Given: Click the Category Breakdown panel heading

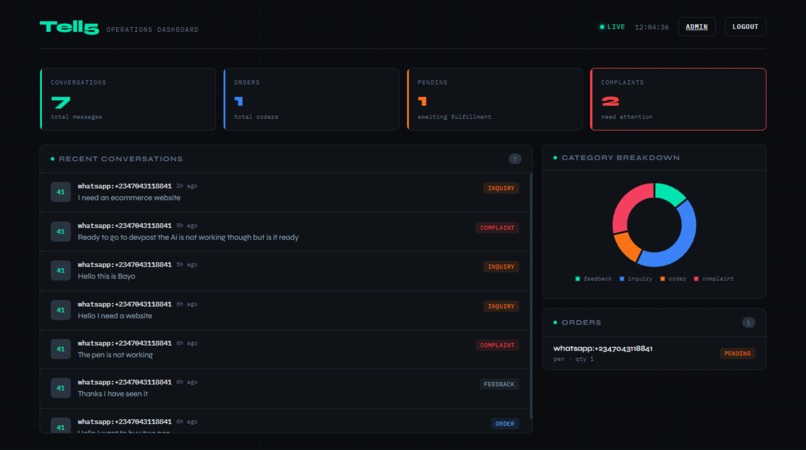Looking at the screenshot, I should pos(620,158).
